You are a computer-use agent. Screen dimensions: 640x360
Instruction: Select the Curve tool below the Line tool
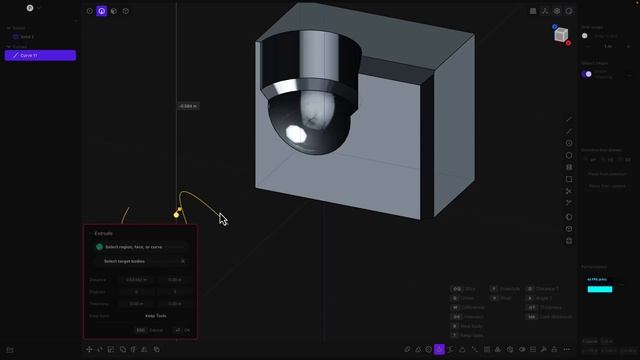click(x=569, y=131)
